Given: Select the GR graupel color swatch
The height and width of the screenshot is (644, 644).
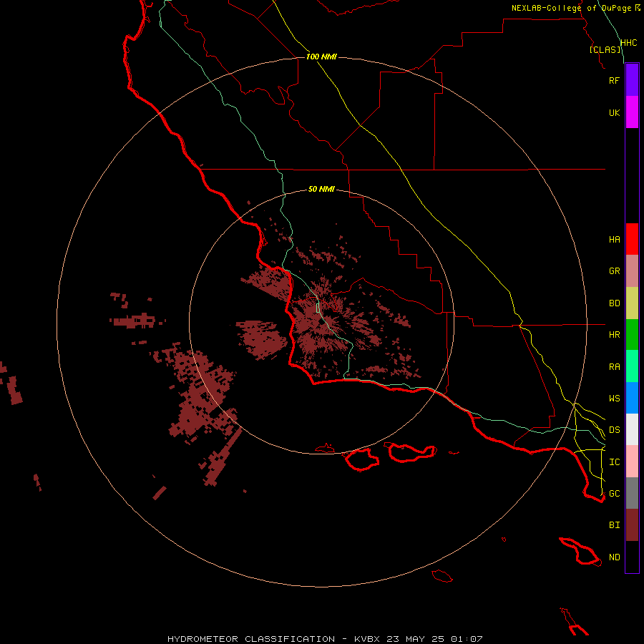Looking at the screenshot, I should tap(632, 271).
